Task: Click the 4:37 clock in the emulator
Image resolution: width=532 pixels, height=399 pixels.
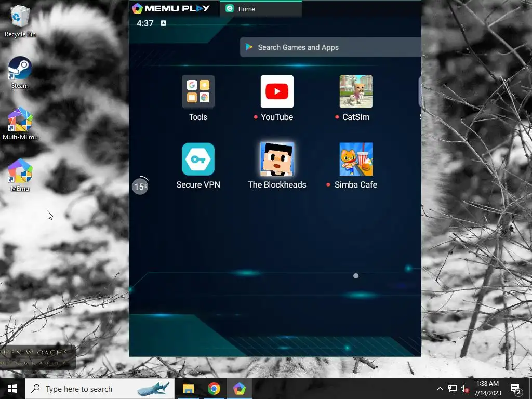Action: (x=145, y=23)
